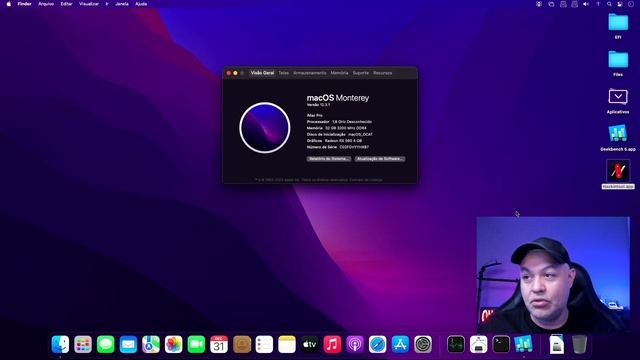This screenshot has height=360, width=640.
Task: Launch Photos from the Dock
Action: coord(173,344)
